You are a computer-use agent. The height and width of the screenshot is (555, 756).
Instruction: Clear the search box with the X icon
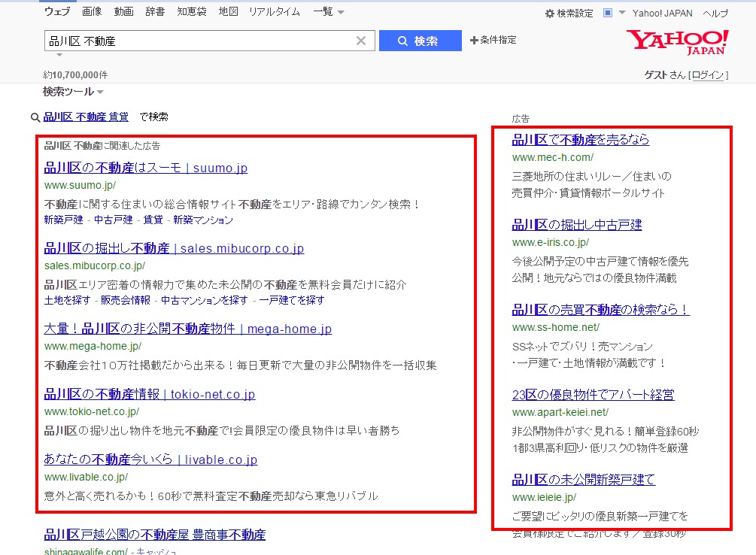tap(360, 41)
